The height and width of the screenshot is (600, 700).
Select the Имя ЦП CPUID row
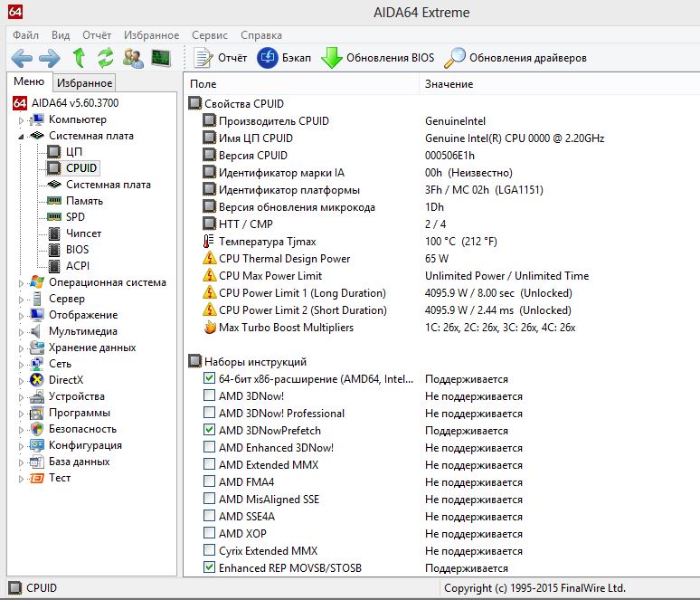click(x=442, y=138)
